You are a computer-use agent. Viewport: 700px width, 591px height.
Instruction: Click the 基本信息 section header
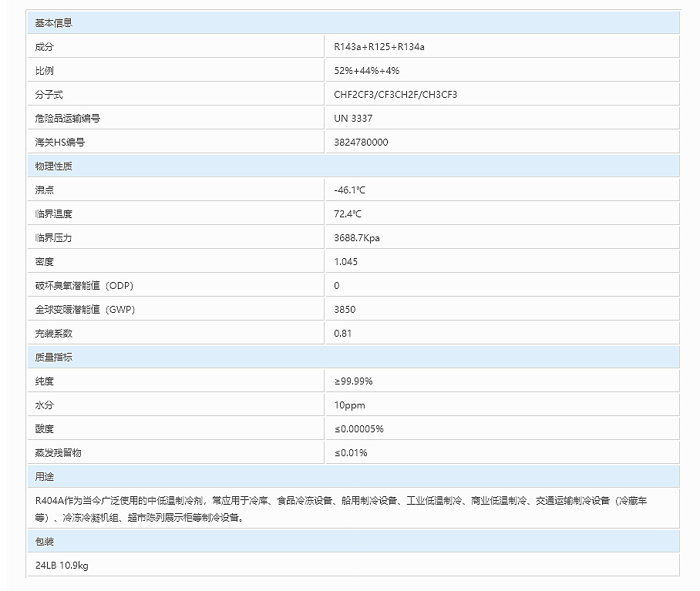point(54,23)
